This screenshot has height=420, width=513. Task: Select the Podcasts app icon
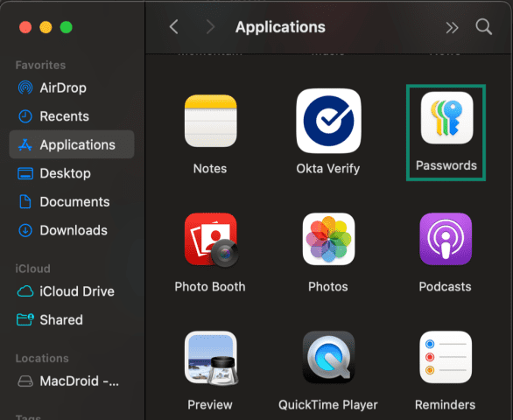446,239
